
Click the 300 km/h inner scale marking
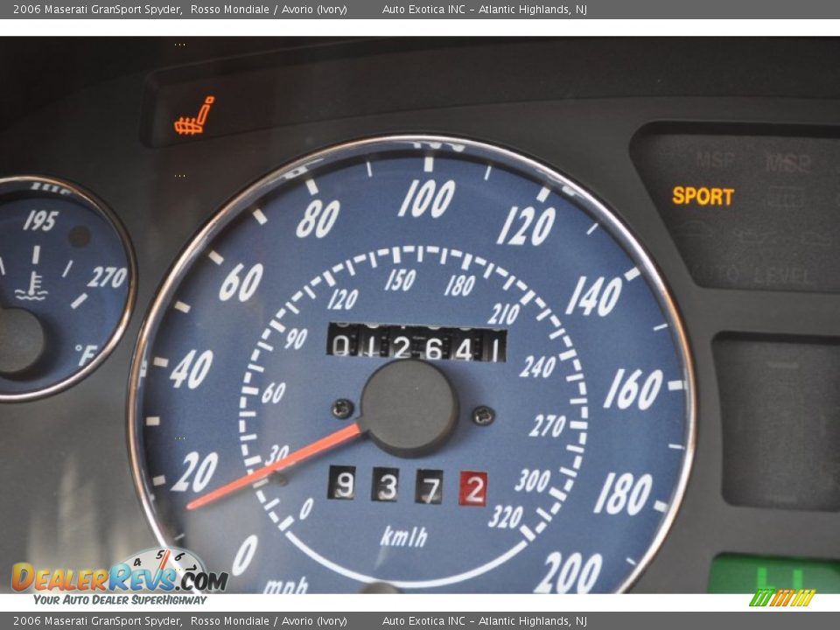pyautogui.click(x=533, y=480)
